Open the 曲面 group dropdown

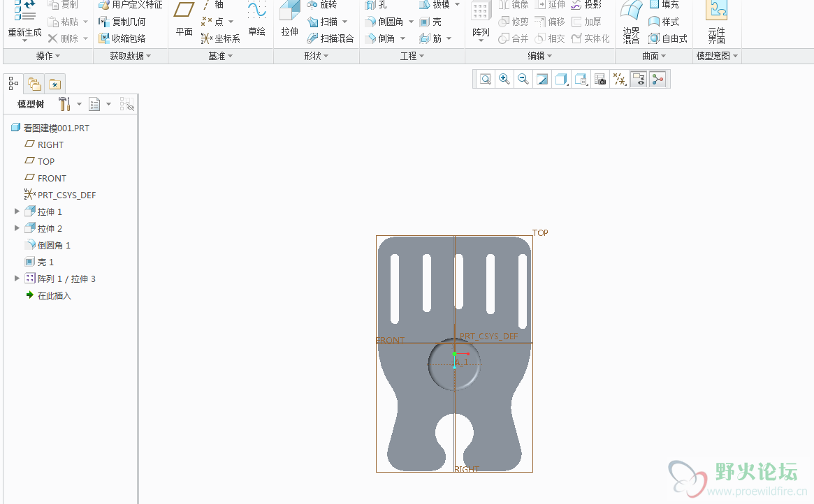coord(654,56)
